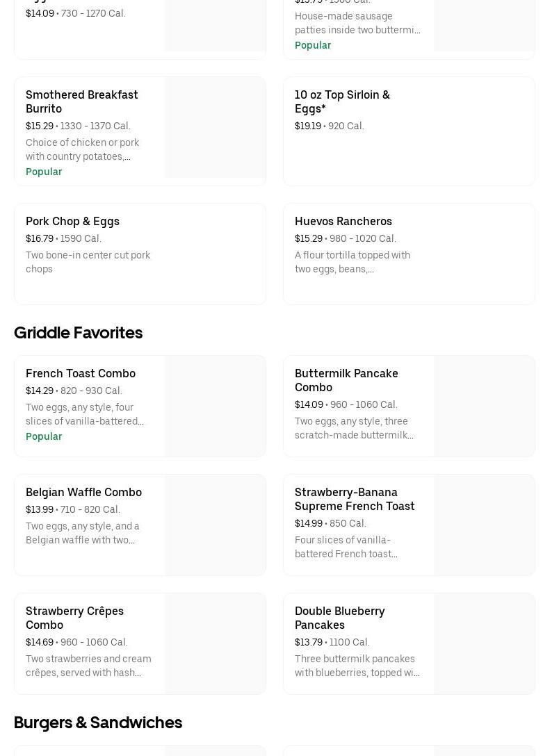Click the Belgian Waffle Combo image thumbnail
This screenshot has width=559, height=756.
coord(215,525)
